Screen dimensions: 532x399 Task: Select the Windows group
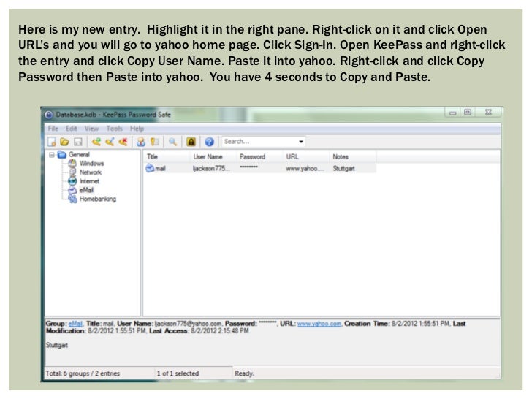click(x=86, y=164)
